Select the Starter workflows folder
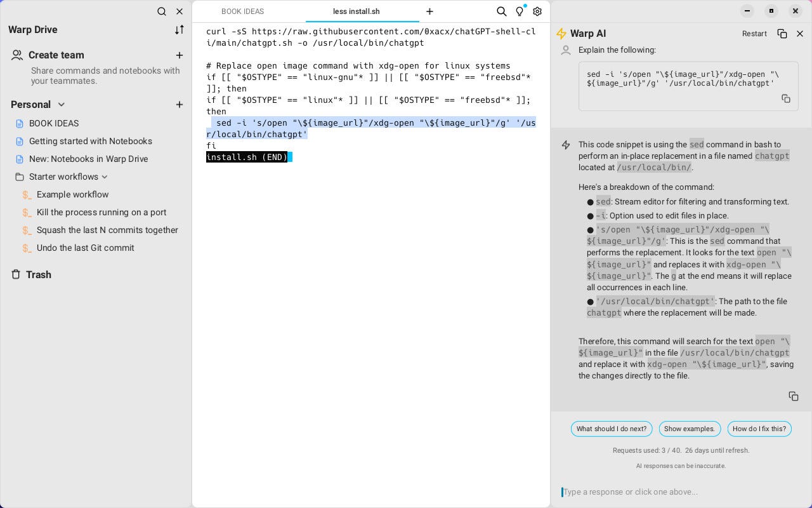This screenshot has width=812, height=508. [63, 177]
